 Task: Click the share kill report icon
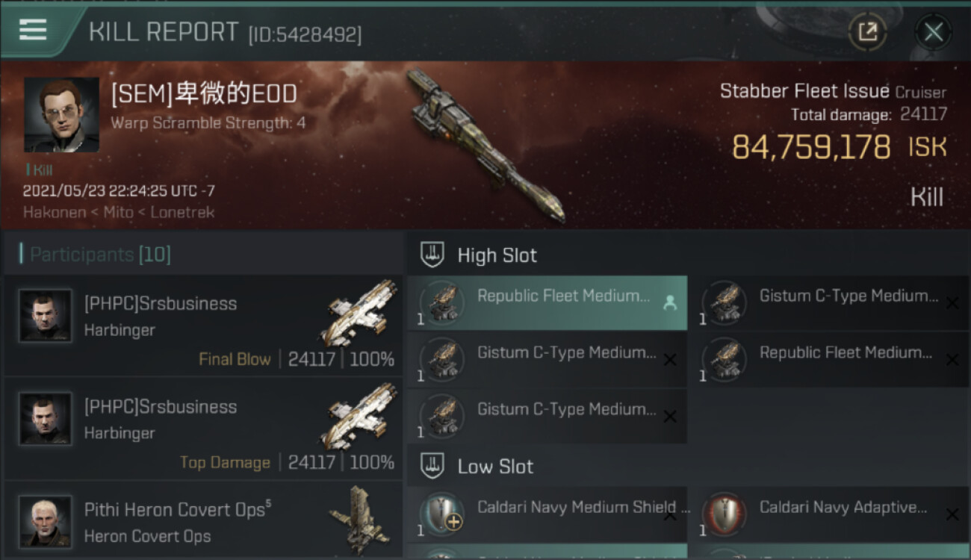pyautogui.click(x=867, y=32)
